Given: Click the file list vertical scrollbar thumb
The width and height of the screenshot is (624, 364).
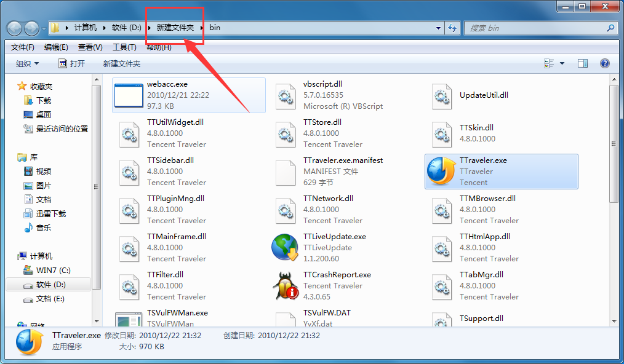Looking at the screenshot, I should (x=614, y=144).
